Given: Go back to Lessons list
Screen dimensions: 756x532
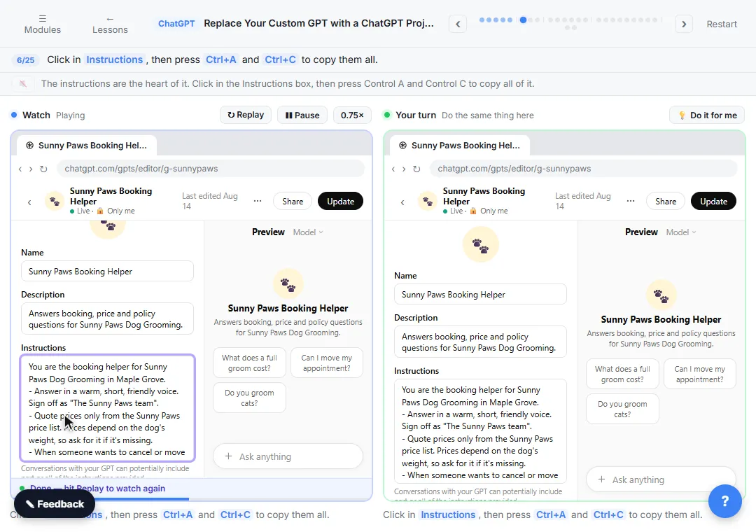Looking at the screenshot, I should [110, 24].
